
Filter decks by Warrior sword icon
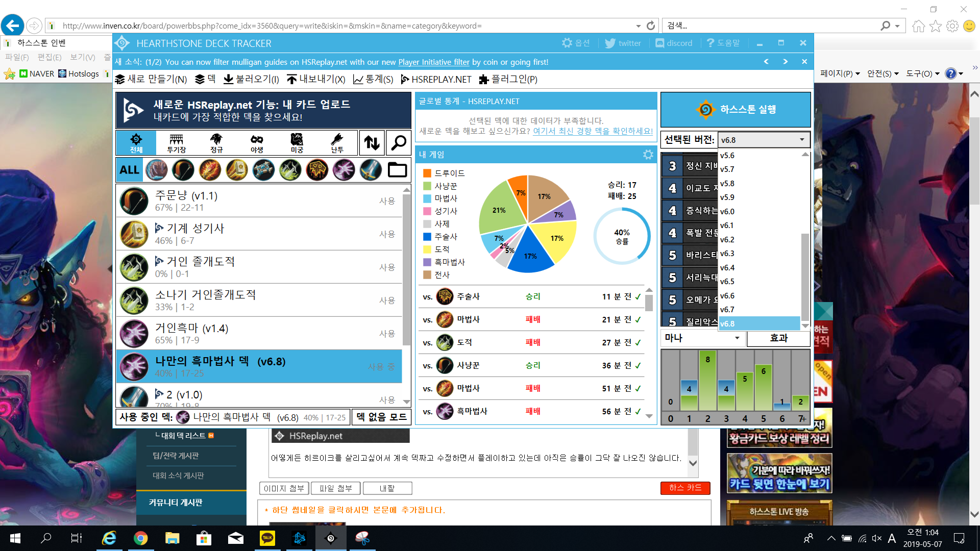[371, 170]
